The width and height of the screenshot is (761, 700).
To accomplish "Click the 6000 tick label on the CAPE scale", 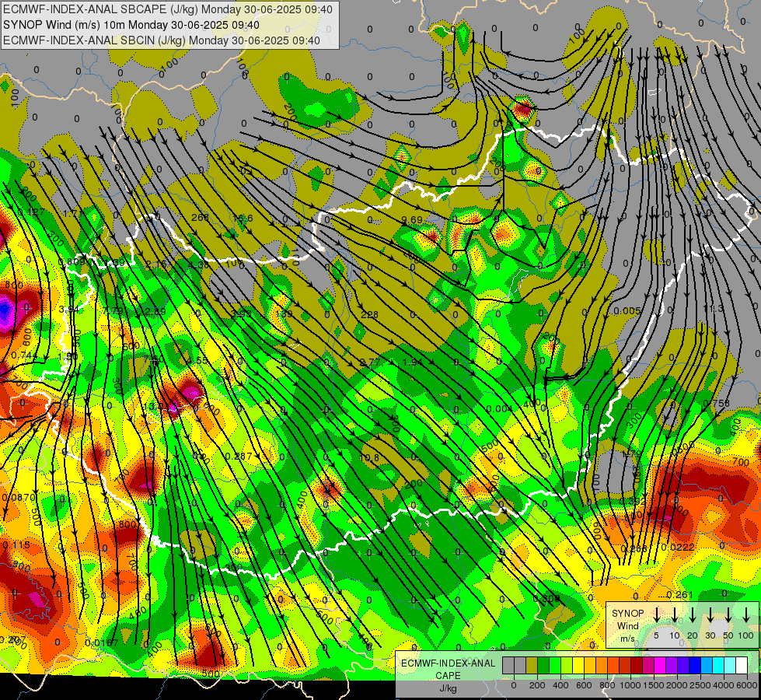I will tap(747, 685).
